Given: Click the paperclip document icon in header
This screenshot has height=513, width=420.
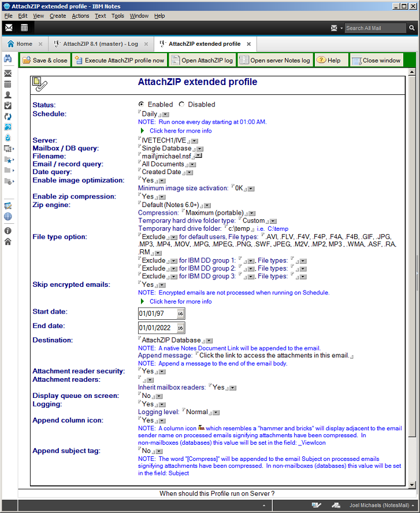Looking at the screenshot, I should pyautogui.click(x=40, y=84).
